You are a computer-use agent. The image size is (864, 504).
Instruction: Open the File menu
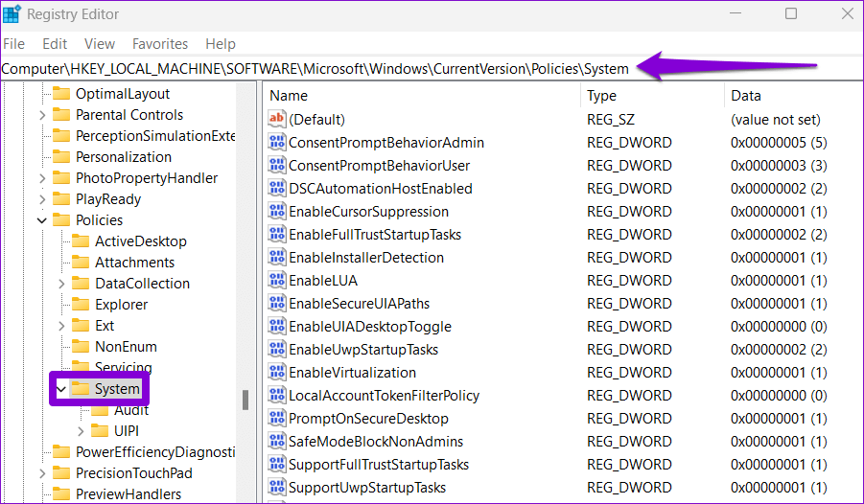13,43
